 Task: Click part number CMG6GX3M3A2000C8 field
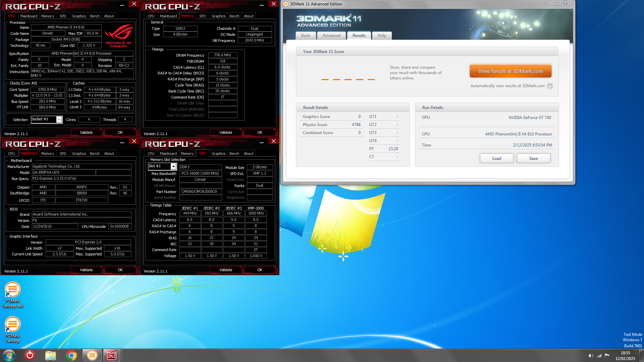(201, 192)
